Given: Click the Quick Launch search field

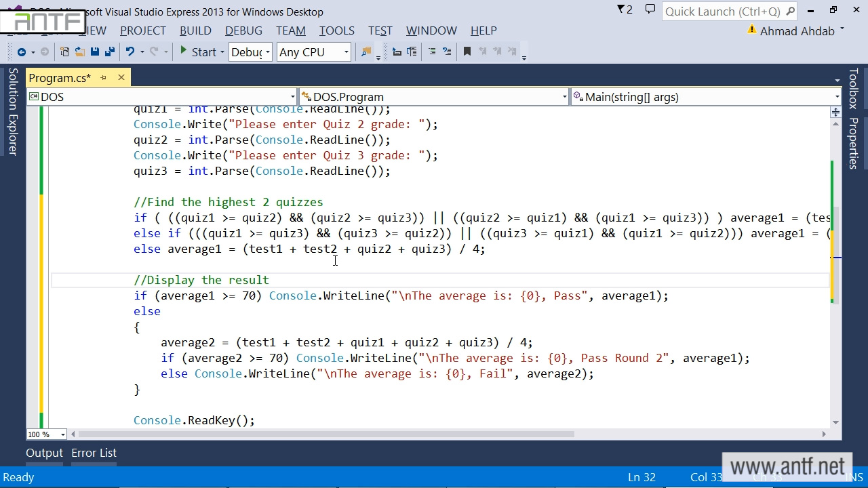Looking at the screenshot, I should [723, 12].
